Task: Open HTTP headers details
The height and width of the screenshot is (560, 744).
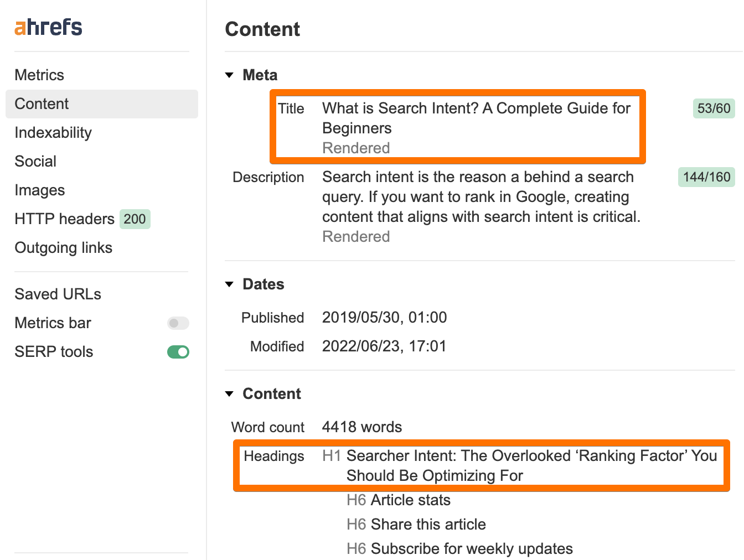Action: coord(65,219)
